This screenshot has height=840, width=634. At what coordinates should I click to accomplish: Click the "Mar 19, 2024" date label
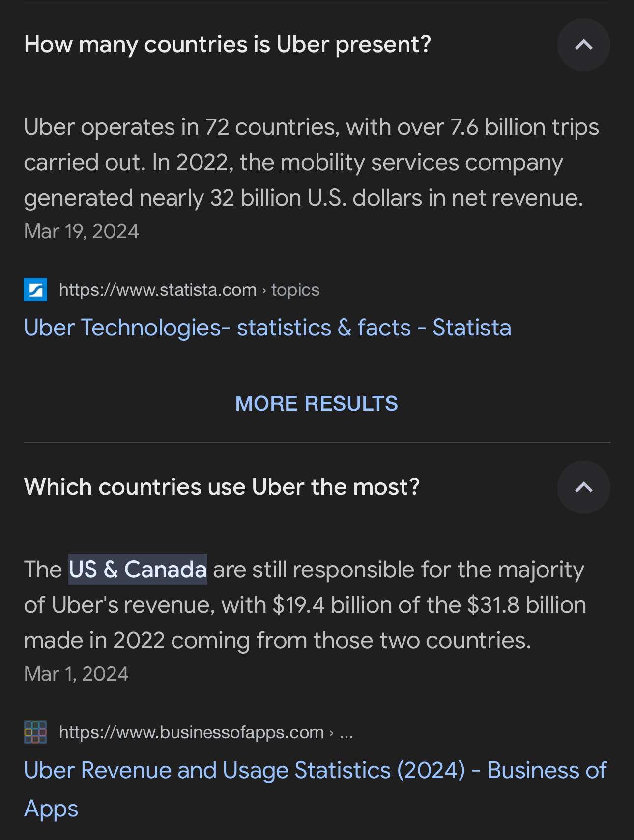[x=82, y=231]
